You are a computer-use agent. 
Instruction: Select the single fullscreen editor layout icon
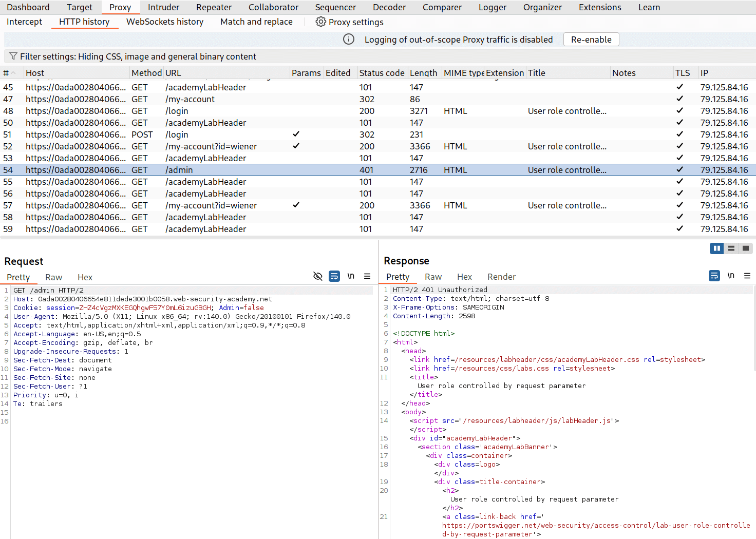[x=745, y=248]
